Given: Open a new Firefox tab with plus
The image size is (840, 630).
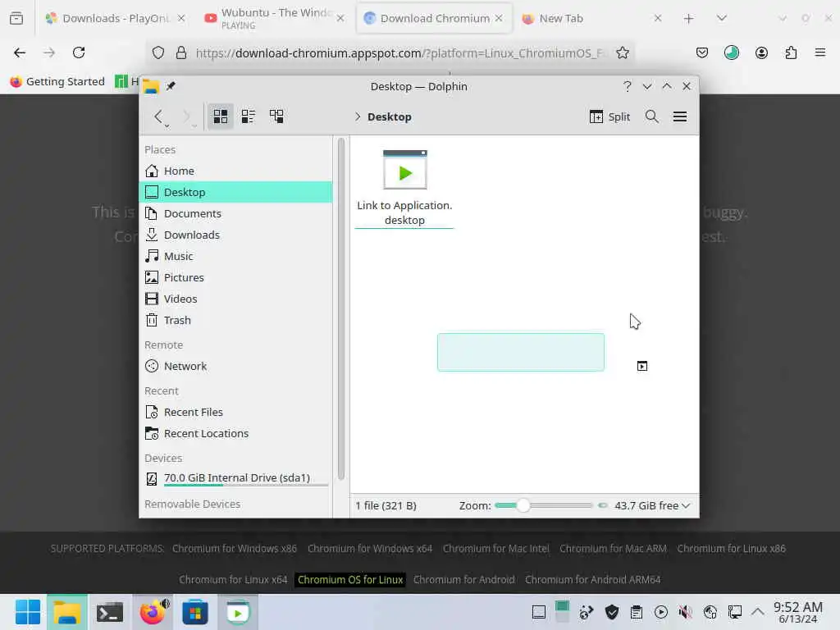Looking at the screenshot, I should point(688,19).
